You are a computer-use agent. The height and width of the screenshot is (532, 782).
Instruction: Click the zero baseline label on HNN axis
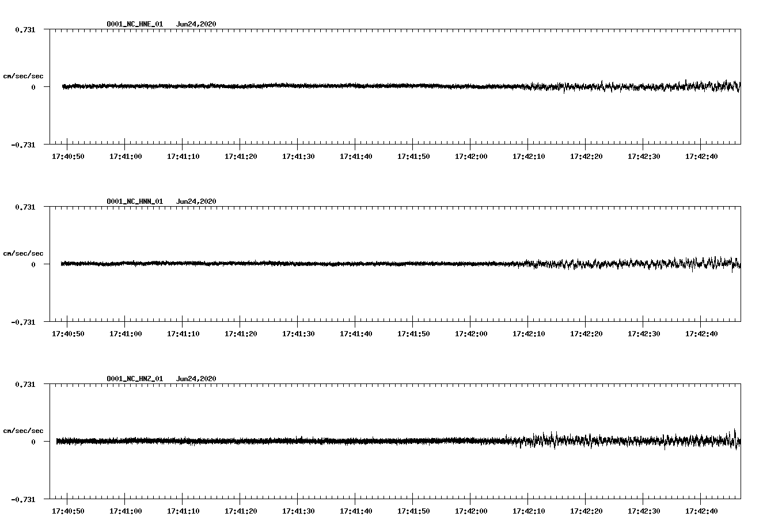pos(33,264)
